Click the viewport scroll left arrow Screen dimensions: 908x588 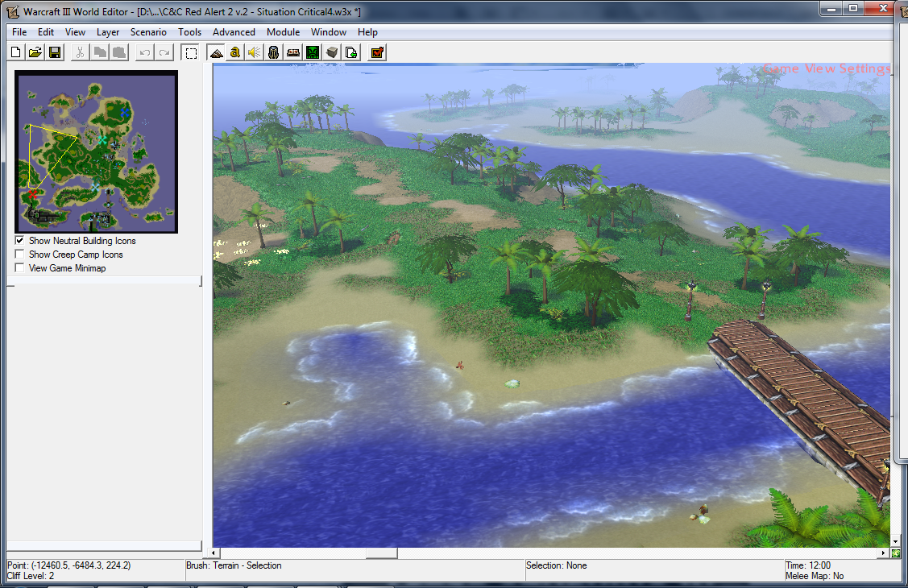coord(214,553)
